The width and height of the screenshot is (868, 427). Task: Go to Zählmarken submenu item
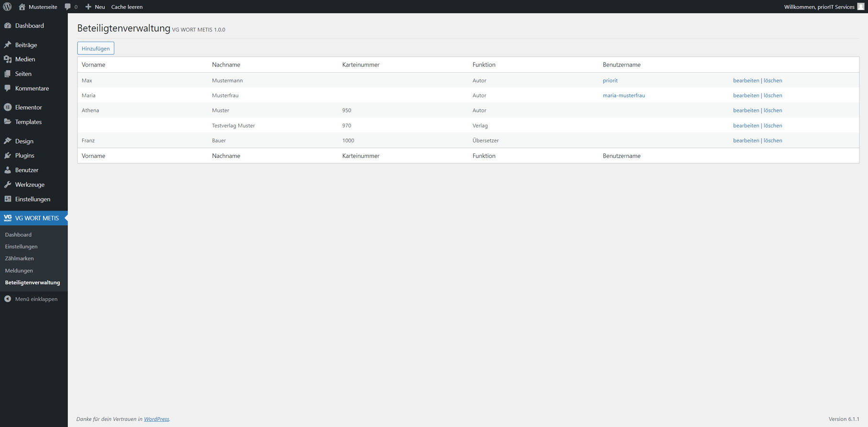coord(19,259)
